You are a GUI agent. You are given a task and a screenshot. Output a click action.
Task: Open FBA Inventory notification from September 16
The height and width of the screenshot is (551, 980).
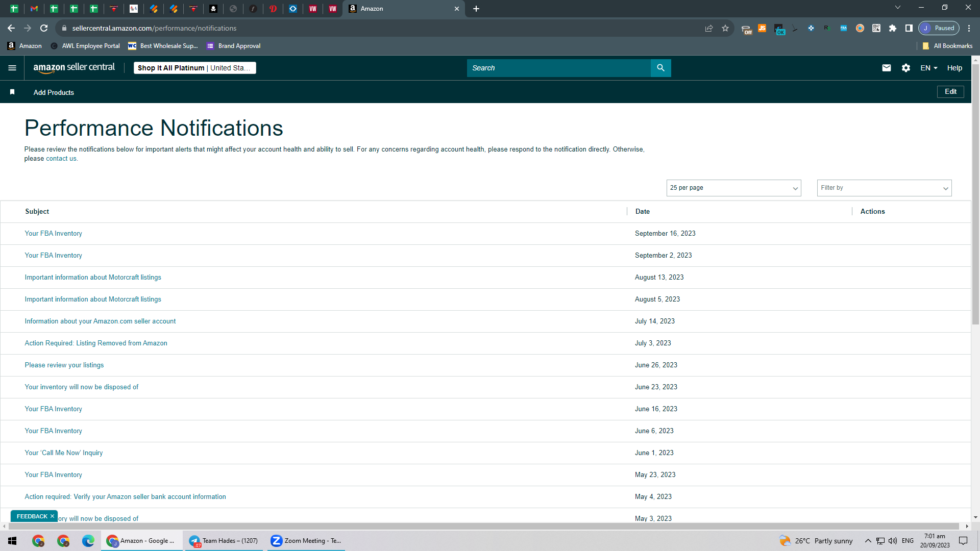pos(53,234)
